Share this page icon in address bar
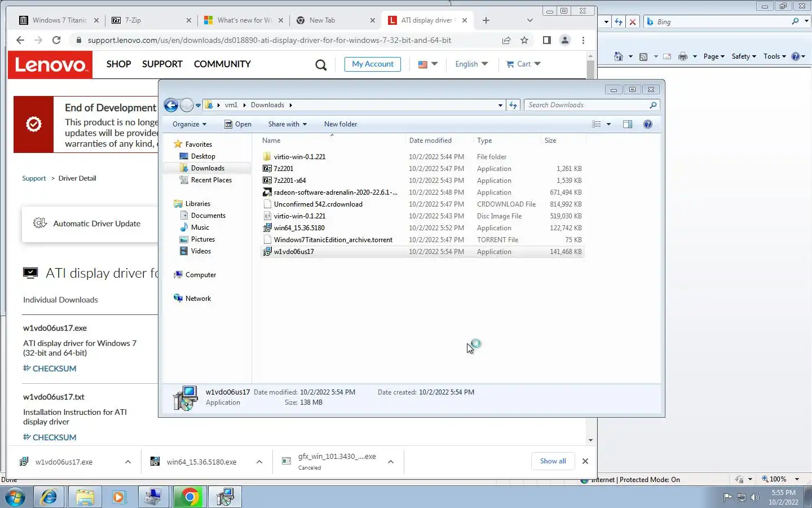Viewport: 812px width, 508px height. point(506,40)
